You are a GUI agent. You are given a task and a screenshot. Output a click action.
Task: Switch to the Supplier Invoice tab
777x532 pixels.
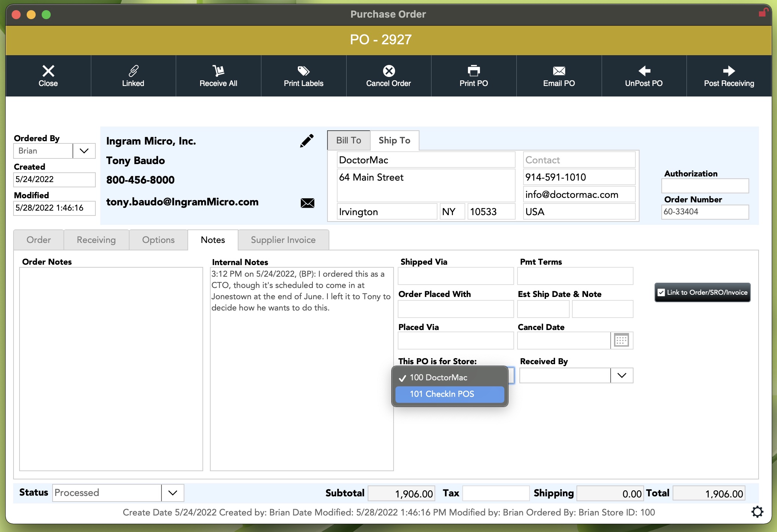(x=283, y=240)
